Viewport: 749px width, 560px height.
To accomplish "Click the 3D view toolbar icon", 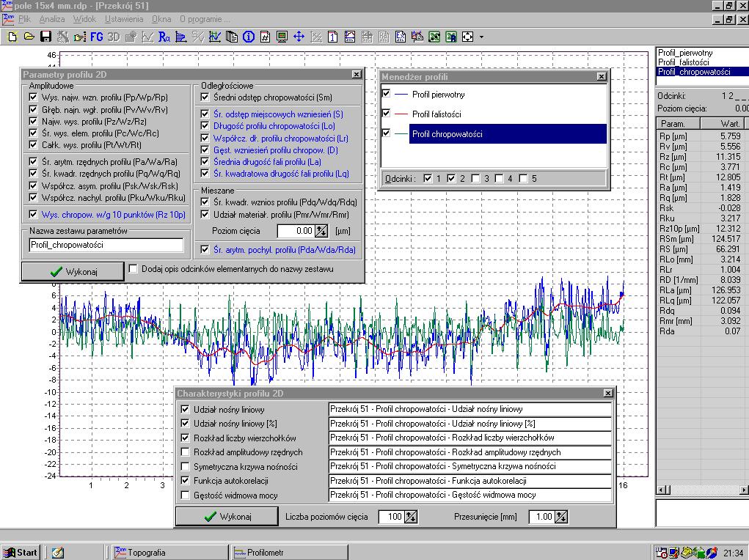I will 114,37.
